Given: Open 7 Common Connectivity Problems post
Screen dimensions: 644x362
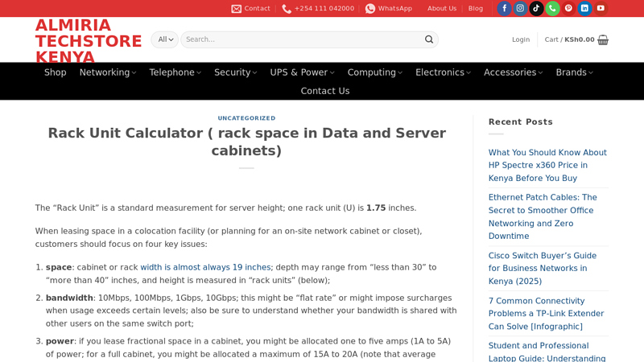Looking at the screenshot, I should point(546,314).
